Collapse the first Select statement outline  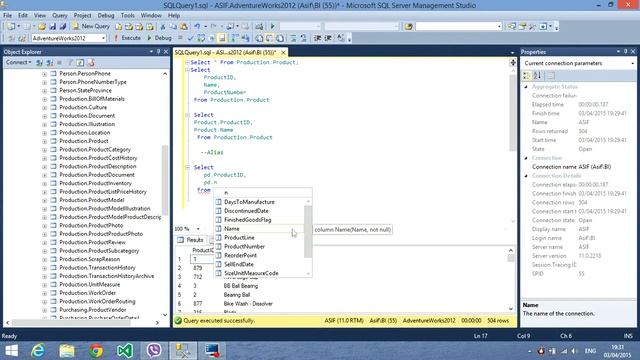tap(187, 62)
